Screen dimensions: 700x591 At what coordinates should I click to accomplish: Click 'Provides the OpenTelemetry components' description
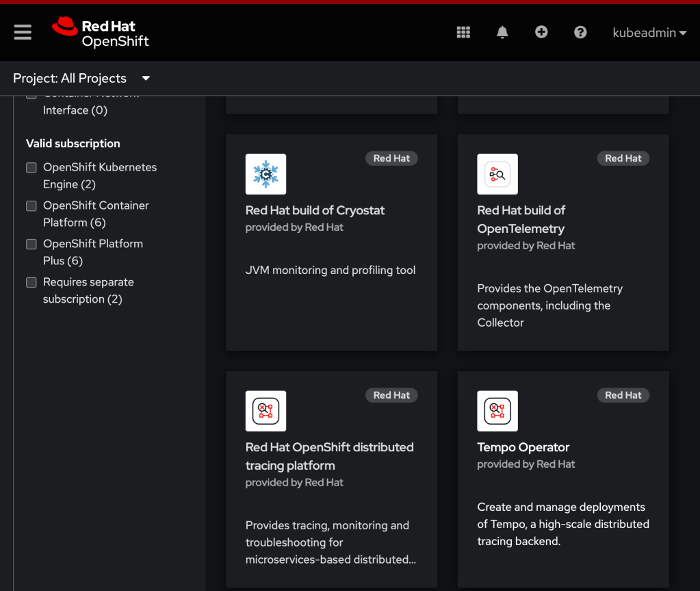550,305
